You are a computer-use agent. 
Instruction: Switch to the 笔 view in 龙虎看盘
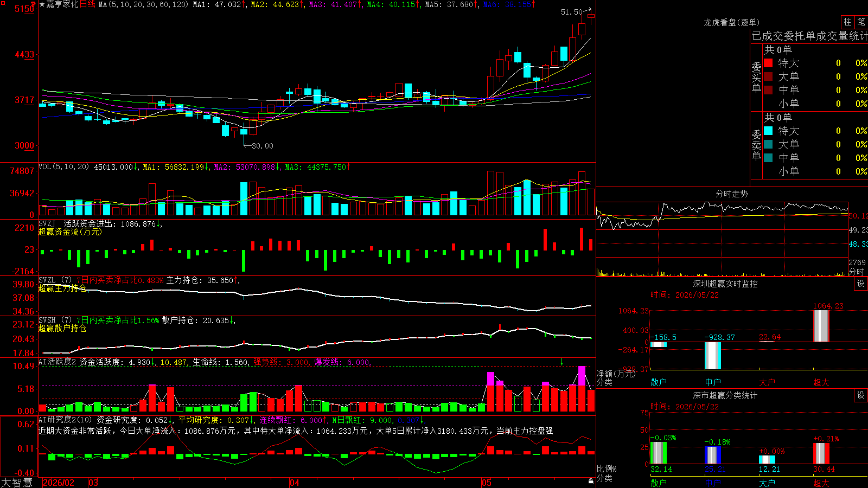pos(861,22)
